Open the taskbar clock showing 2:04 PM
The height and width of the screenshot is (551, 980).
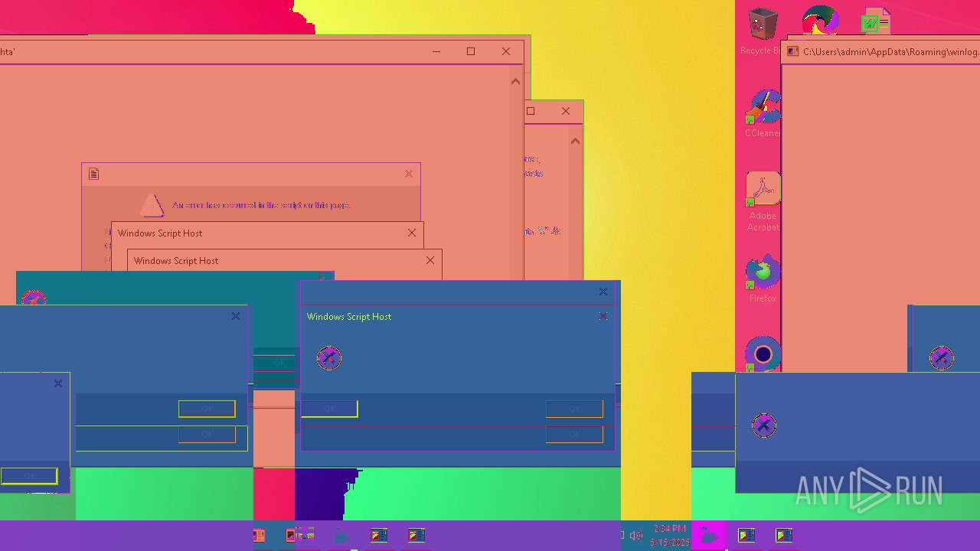pos(669,535)
